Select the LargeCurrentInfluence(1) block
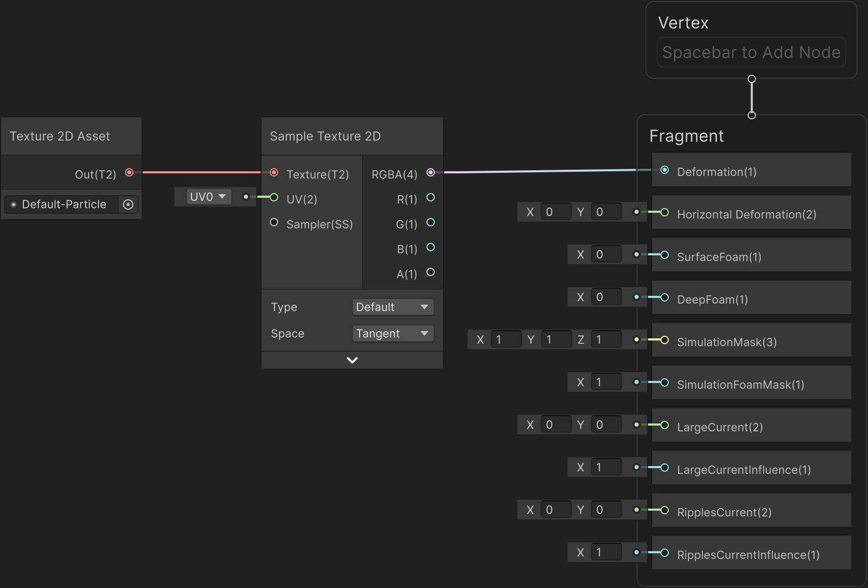This screenshot has height=588, width=868. point(751,469)
